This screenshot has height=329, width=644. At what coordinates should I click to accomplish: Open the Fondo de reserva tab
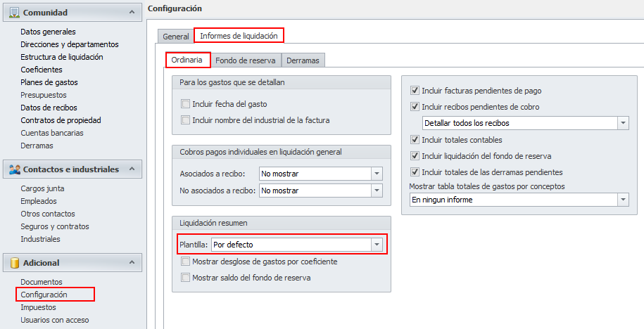246,60
